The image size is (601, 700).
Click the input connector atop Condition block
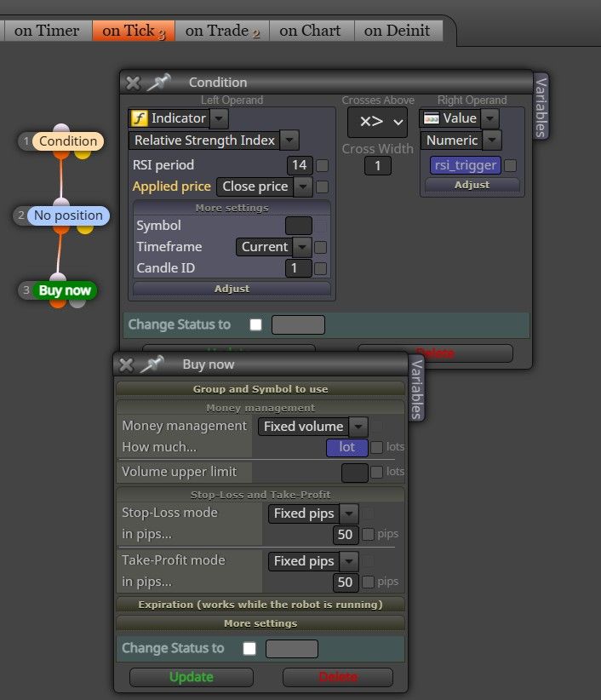pos(61,129)
